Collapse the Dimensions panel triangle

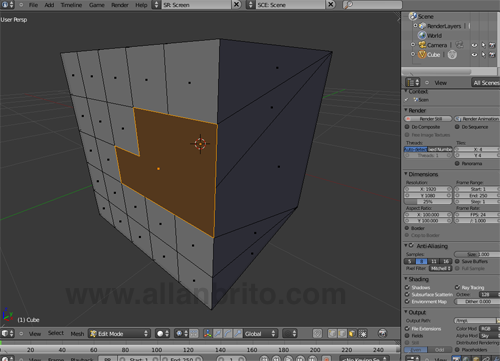[406, 174]
